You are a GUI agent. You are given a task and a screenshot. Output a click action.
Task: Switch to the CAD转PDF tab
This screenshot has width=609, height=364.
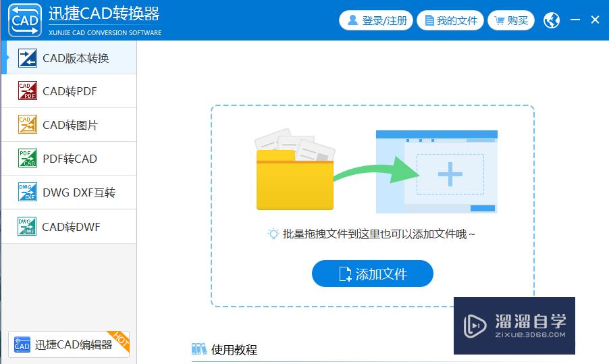[69, 91]
